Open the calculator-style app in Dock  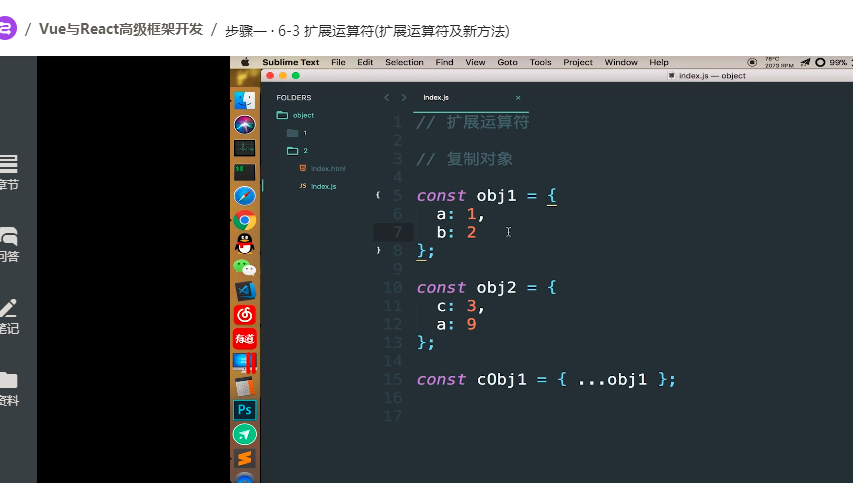click(x=245, y=387)
